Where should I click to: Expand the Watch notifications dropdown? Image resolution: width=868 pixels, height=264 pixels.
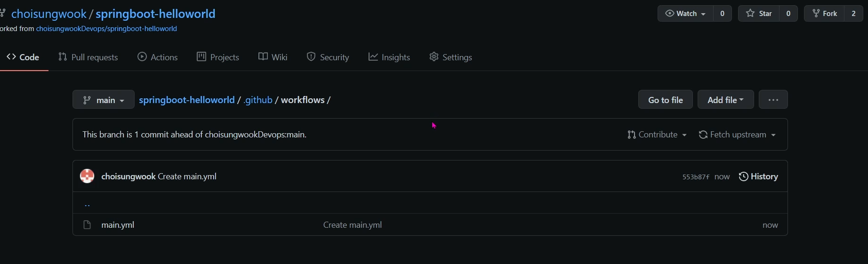point(685,14)
